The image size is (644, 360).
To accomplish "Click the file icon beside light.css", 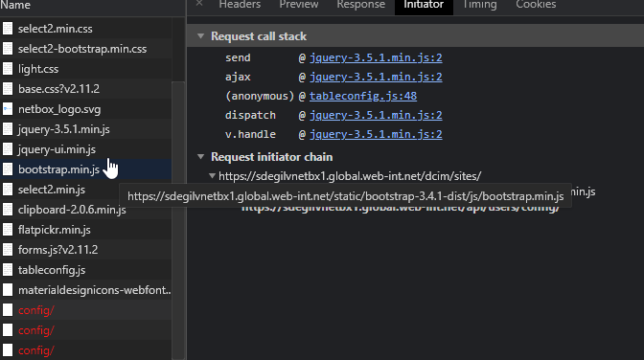I will click(8, 69).
